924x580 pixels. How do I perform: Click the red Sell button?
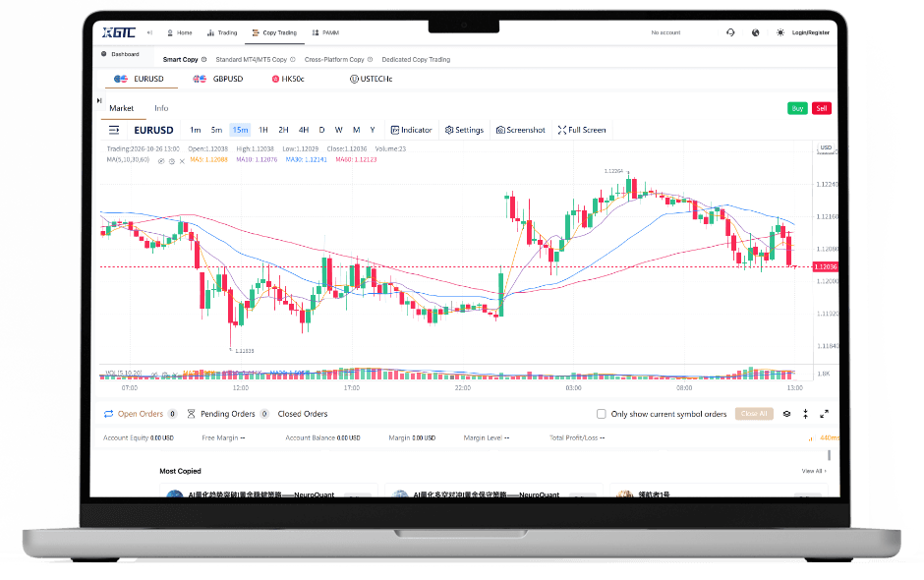click(x=822, y=108)
